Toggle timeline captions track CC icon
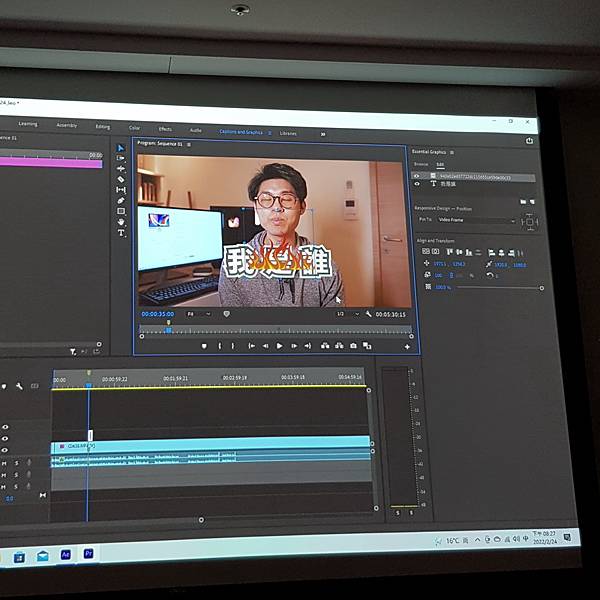600x600 pixels. (x=35, y=386)
